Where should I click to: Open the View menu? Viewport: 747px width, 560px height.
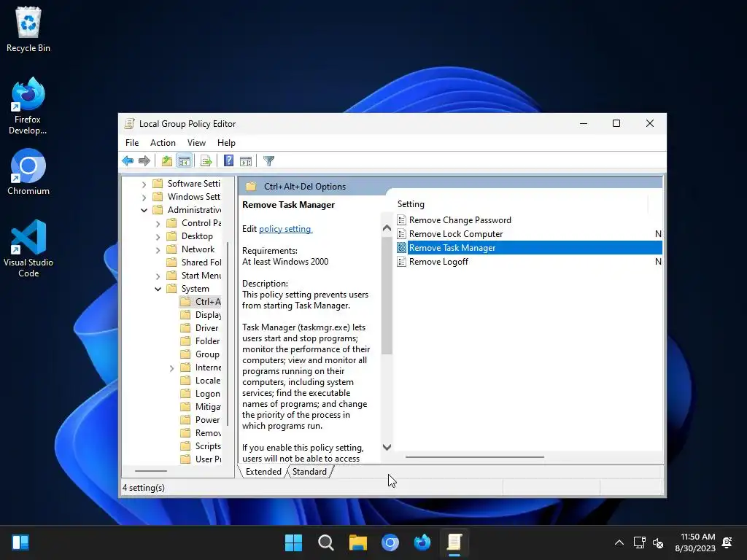point(196,143)
